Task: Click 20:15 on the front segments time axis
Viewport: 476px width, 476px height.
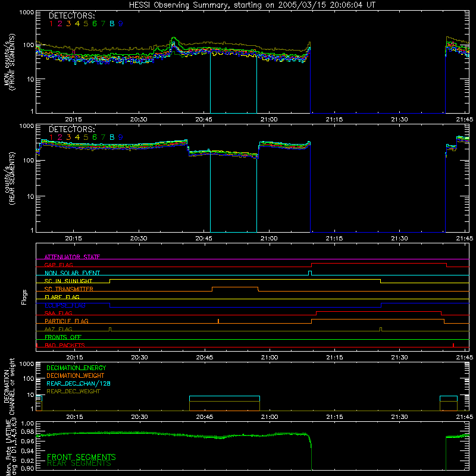Action: (73, 120)
